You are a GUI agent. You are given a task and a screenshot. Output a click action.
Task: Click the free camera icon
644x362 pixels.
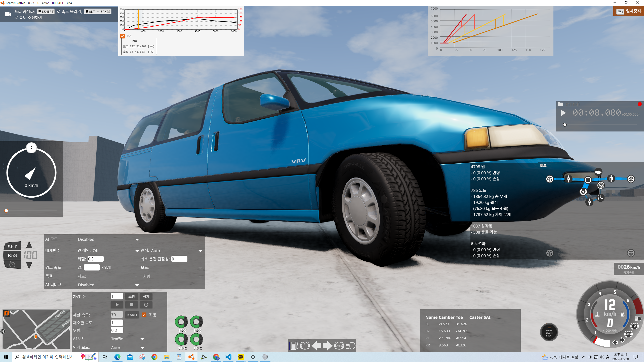point(8,14)
